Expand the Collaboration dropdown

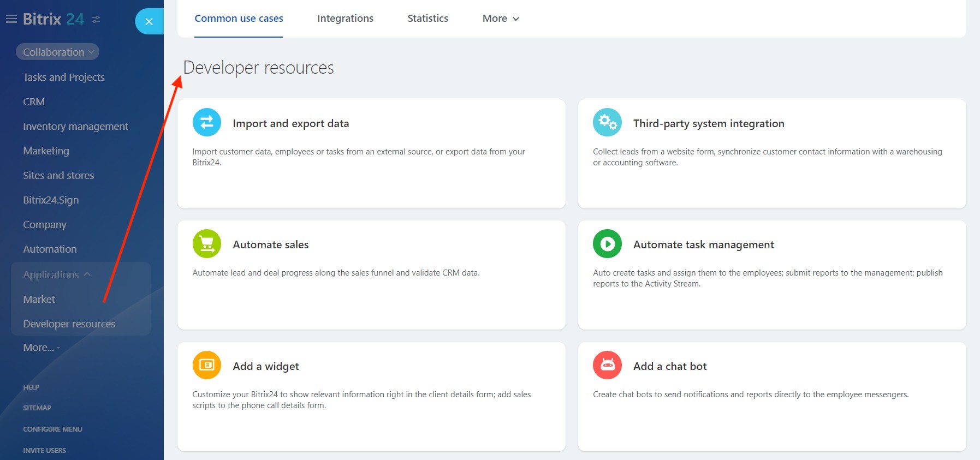pyautogui.click(x=57, y=52)
